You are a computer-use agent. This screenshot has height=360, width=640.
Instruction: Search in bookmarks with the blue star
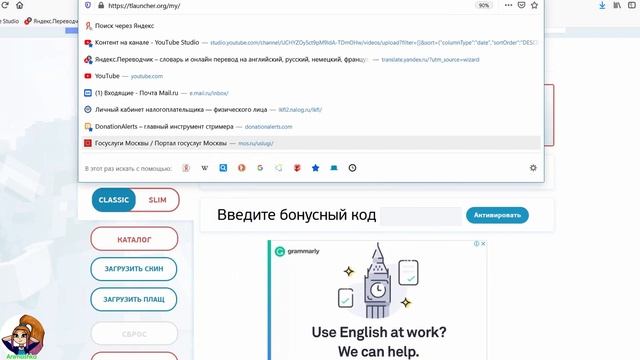tap(316, 168)
